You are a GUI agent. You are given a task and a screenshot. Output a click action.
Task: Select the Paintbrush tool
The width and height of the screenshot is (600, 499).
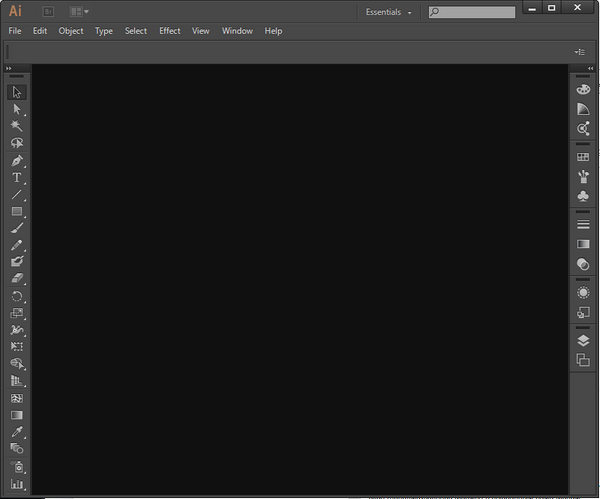tap(16, 228)
